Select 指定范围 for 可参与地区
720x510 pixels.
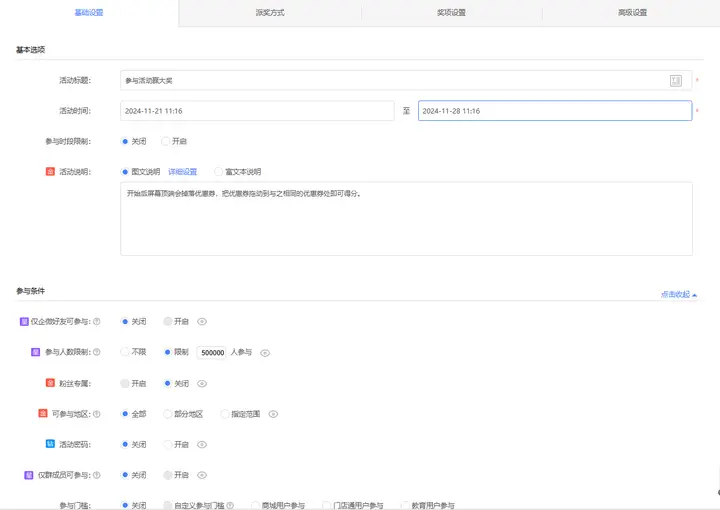pos(225,414)
